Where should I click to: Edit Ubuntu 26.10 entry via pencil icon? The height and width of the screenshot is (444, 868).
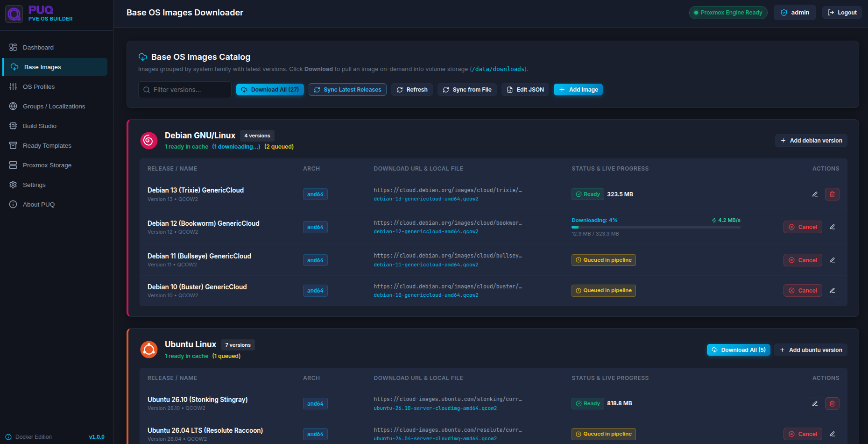pyautogui.click(x=815, y=403)
